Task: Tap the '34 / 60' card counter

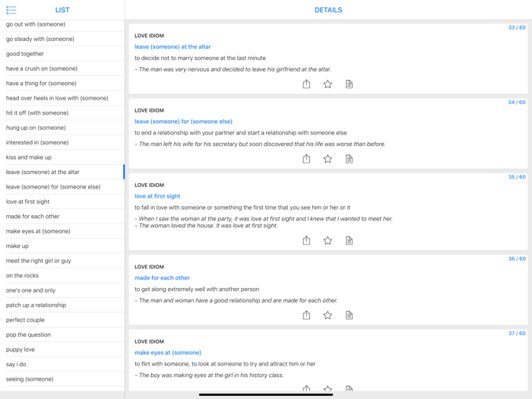Action: (517, 102)
